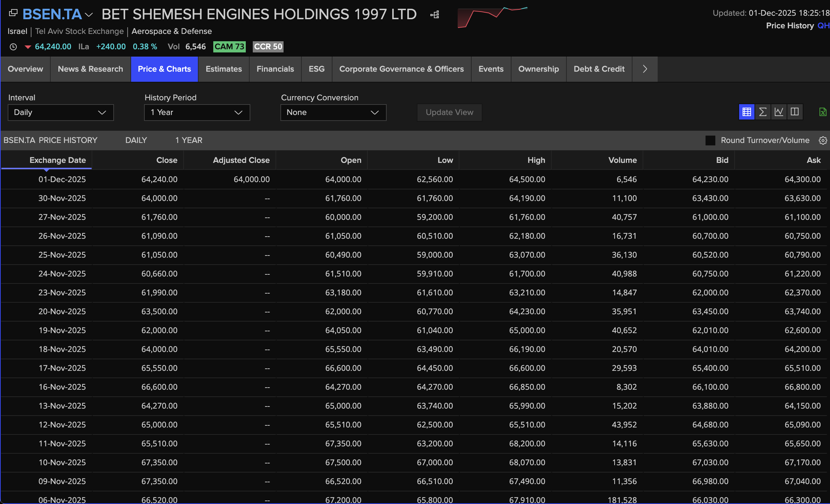Sort by the Exchange Date column header
The image size is (830, 504).
[57, 160]
